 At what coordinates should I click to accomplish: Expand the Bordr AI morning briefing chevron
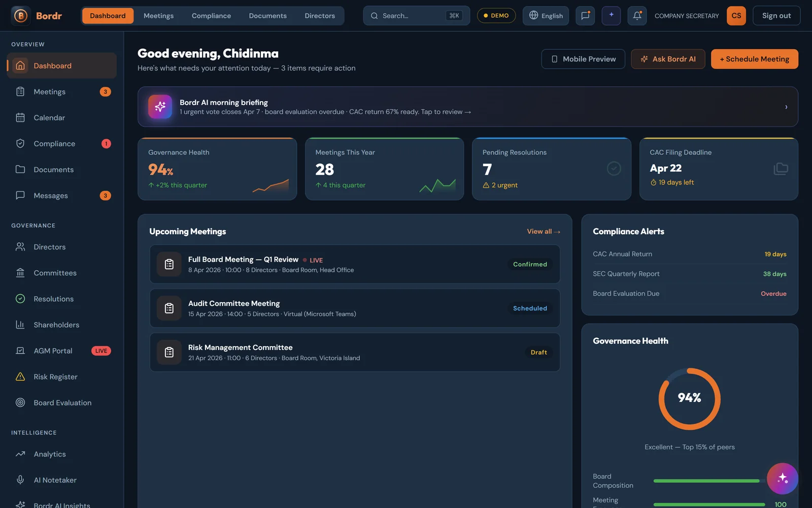[786, 107]
